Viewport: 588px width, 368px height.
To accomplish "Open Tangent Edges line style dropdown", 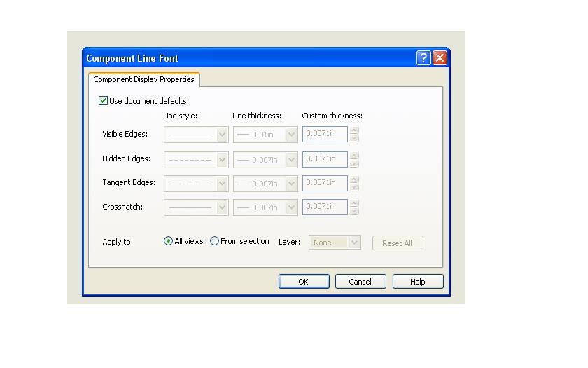I will (196, 184).
